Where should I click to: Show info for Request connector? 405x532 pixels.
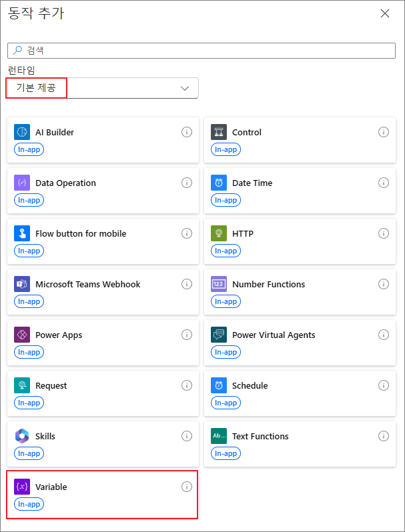[x=187, y=385]
